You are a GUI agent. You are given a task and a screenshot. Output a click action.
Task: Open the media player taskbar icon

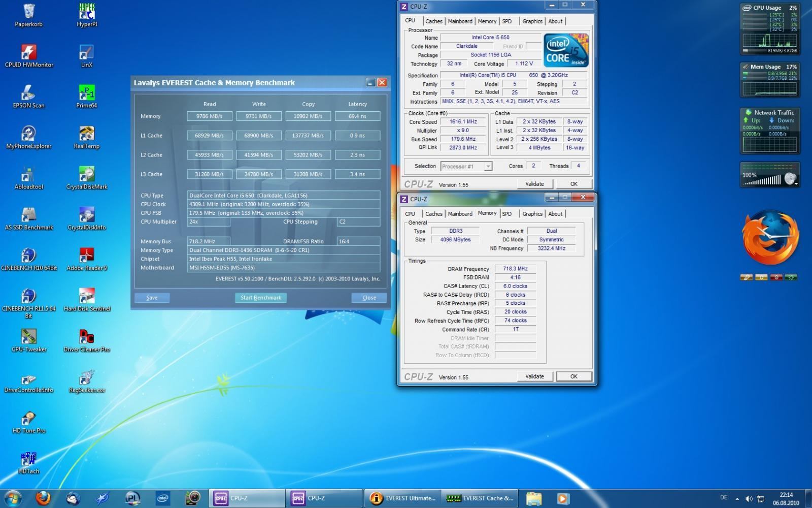563,498
